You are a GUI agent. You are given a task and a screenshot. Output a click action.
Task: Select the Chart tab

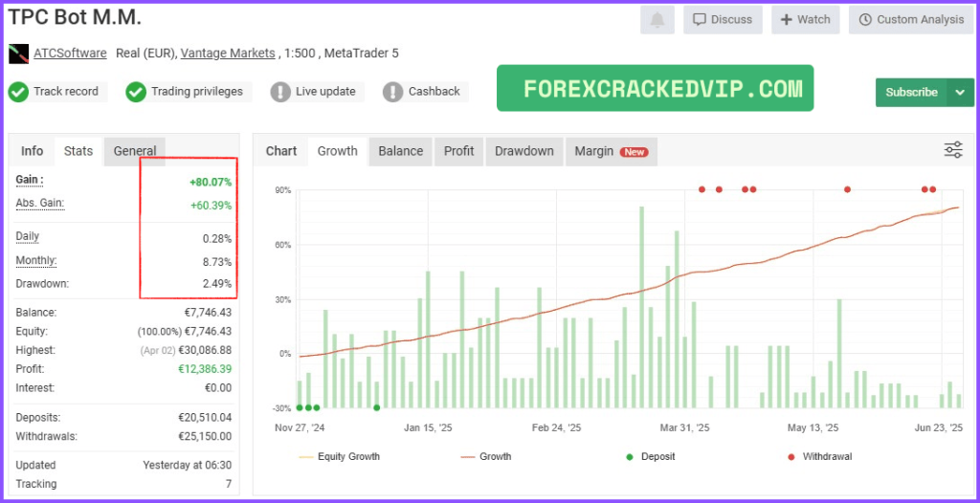tap(281, 151)
